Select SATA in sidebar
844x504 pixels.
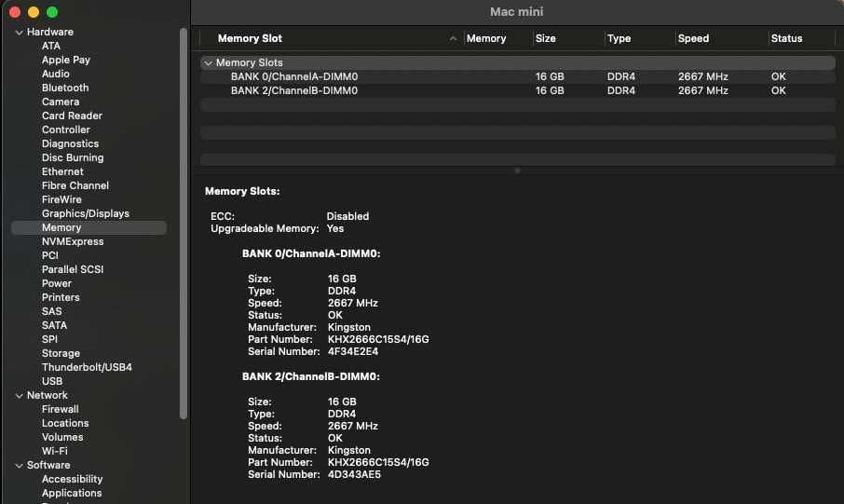pos(54,326)
